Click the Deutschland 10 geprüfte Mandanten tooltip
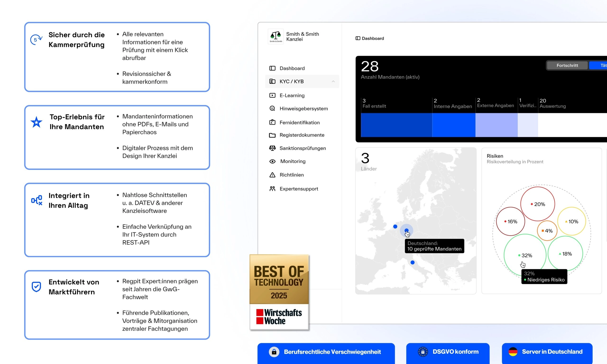Screen dimensions: 607x364 coord(435,246)
